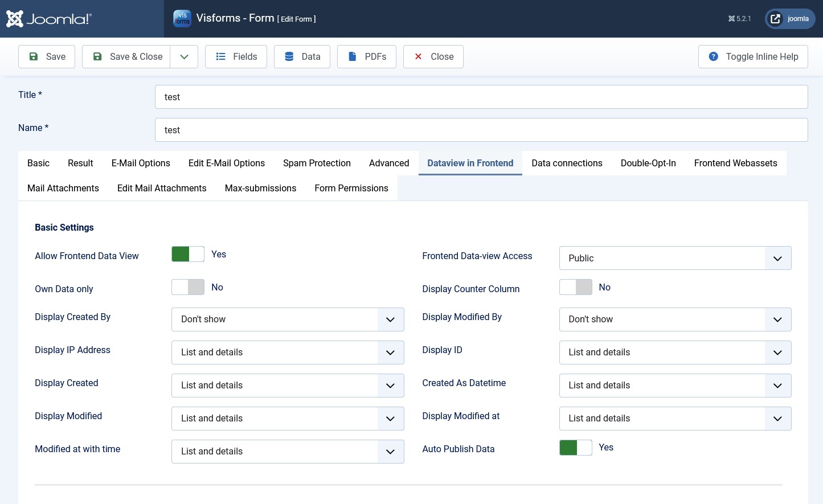This screenshot has width=823, height=504.
Task: Click the Visforms circular app icon
Action: point(182,18)
